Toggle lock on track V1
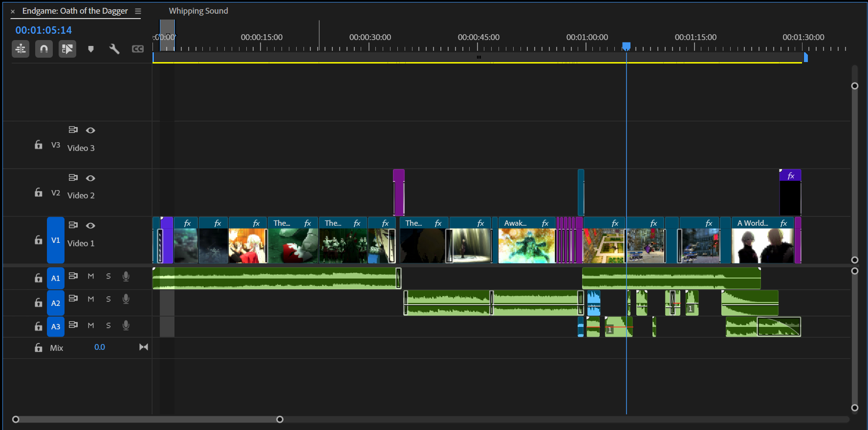Viewport: 868px width, 430px height. tap(39, 240)
